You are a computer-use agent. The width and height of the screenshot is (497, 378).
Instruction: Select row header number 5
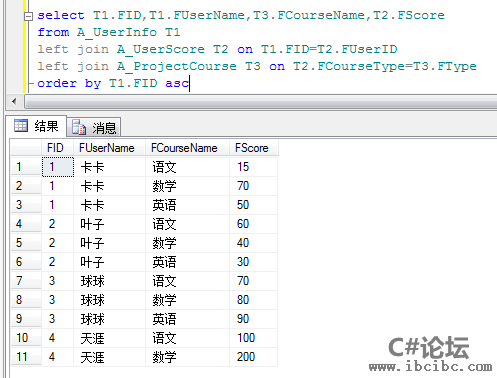(x=26, y=243)
